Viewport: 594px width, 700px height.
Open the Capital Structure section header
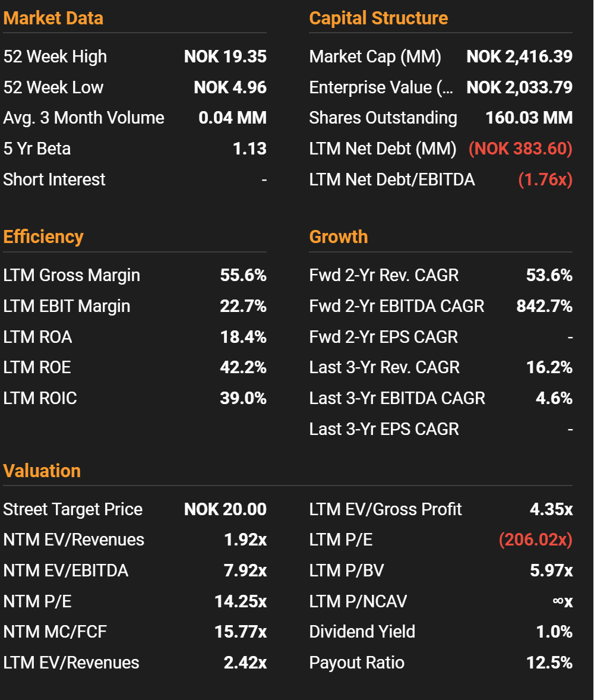[x=378, y=18]
